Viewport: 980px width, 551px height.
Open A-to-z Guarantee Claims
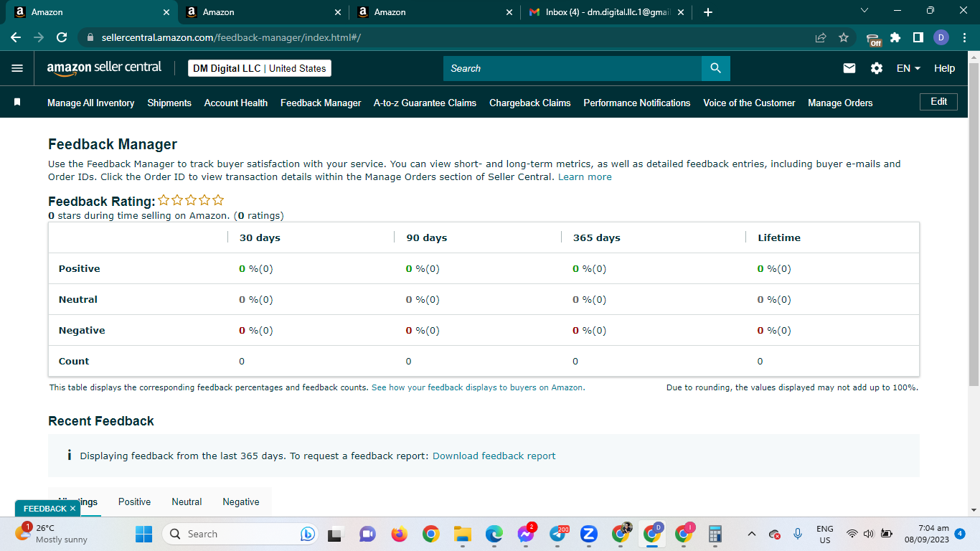click(425, 103)
